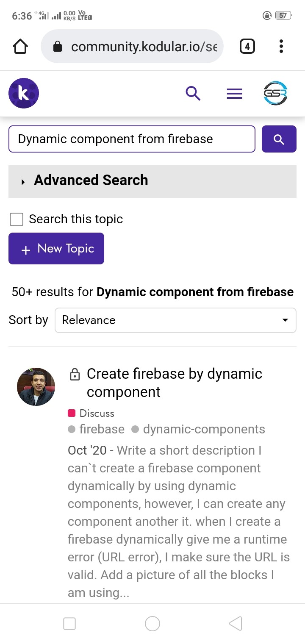Tap the Android back navigation triangle
The width and height of the screenshot is (305, 644).
(x=236, y=623)
